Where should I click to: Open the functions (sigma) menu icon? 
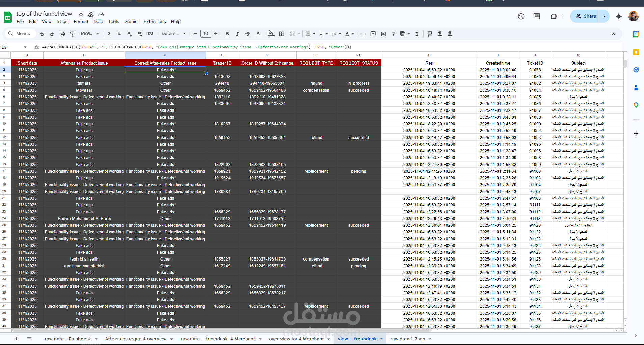pyautogui.click(x=417, y=34)
